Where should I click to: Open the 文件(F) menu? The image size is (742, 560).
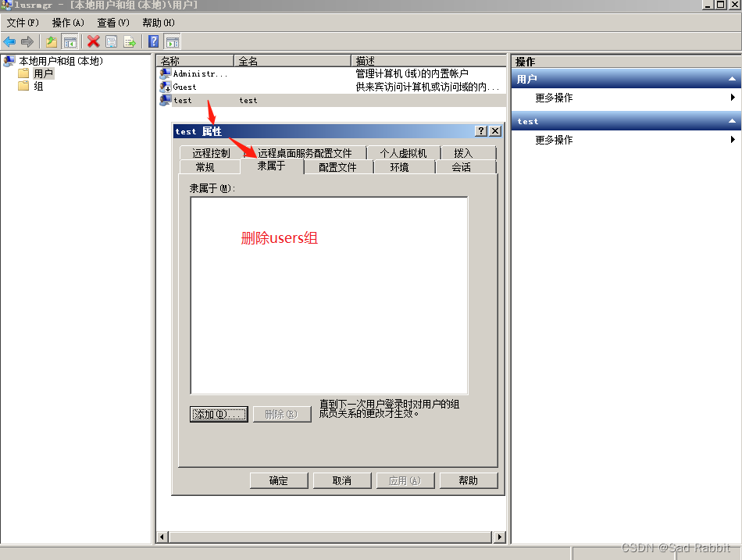[x=22, y=23]
